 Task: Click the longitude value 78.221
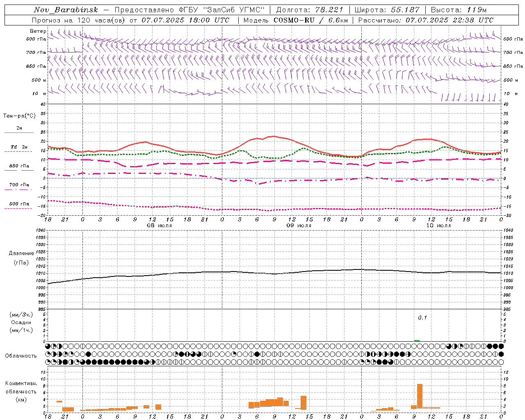329,10
